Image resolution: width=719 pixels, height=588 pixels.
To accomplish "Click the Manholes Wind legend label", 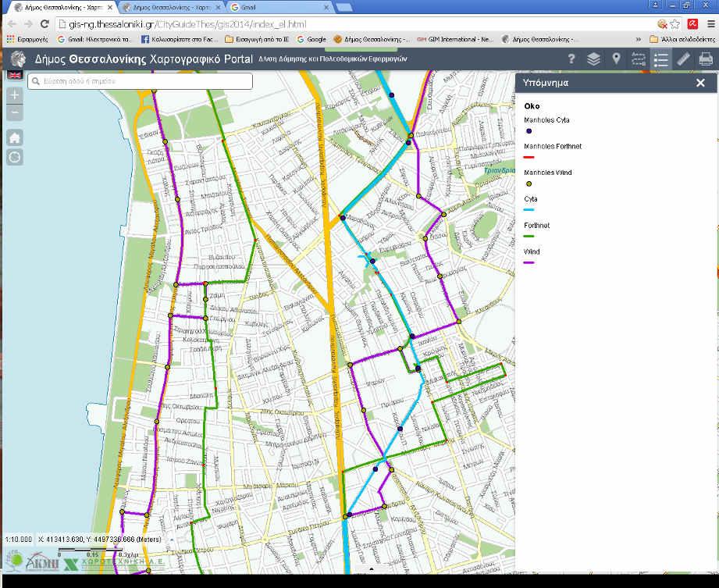I will click(x=547, y=173).
